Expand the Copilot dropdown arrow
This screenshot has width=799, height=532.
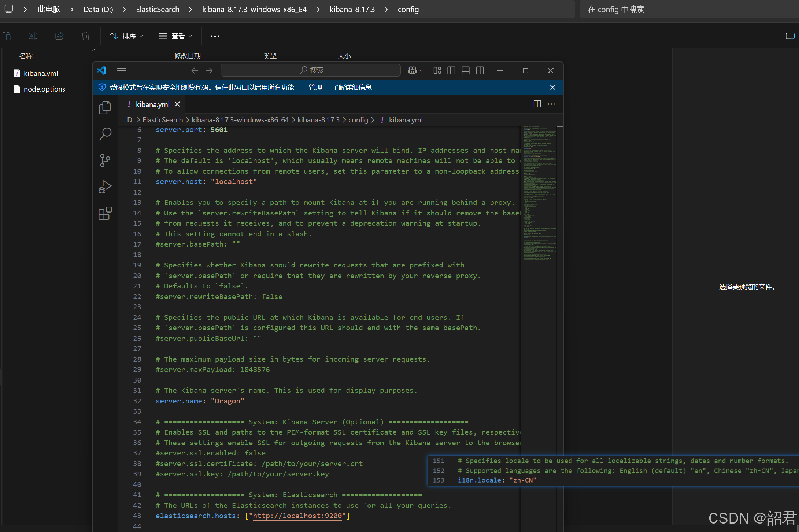421,70
